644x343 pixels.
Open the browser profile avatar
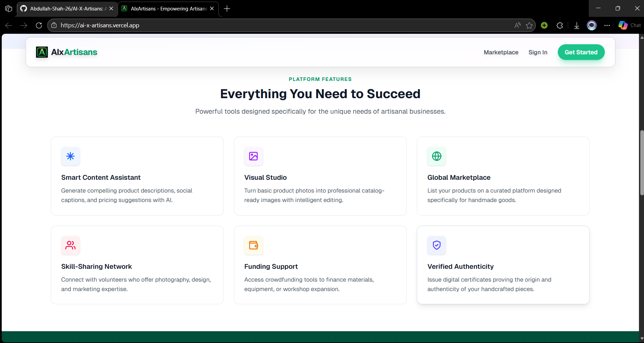[592, 25]
